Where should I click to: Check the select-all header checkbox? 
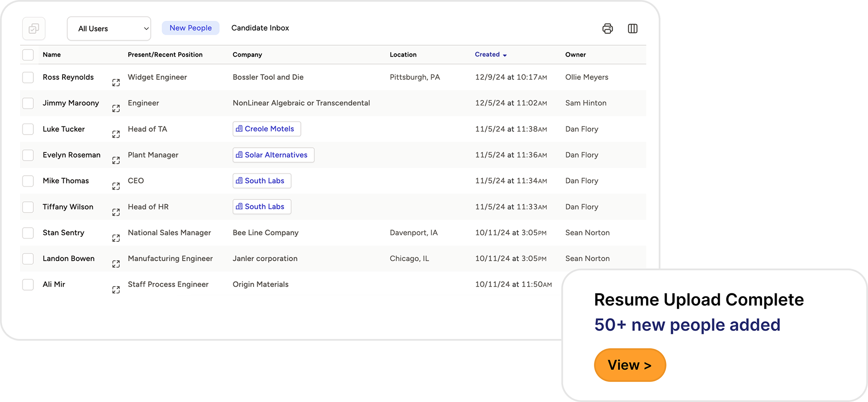(28, 55)
